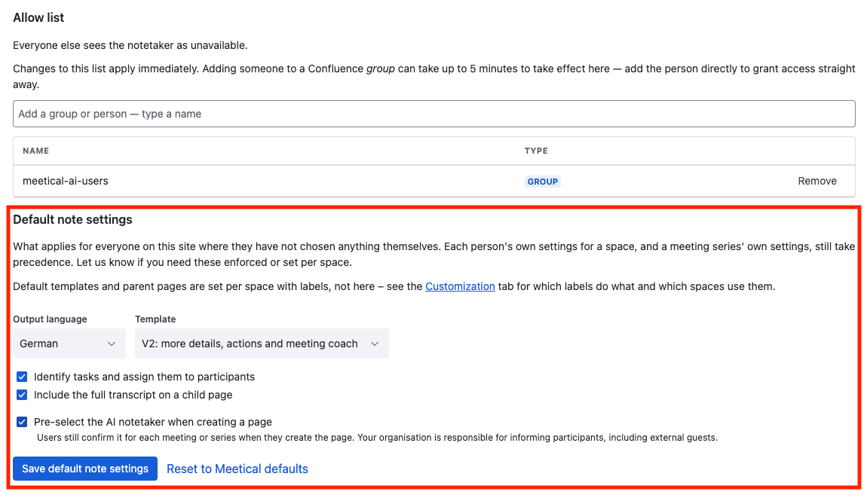Toggle 'Pre-select the AI notetaker' checkbox

pos(22,422)
